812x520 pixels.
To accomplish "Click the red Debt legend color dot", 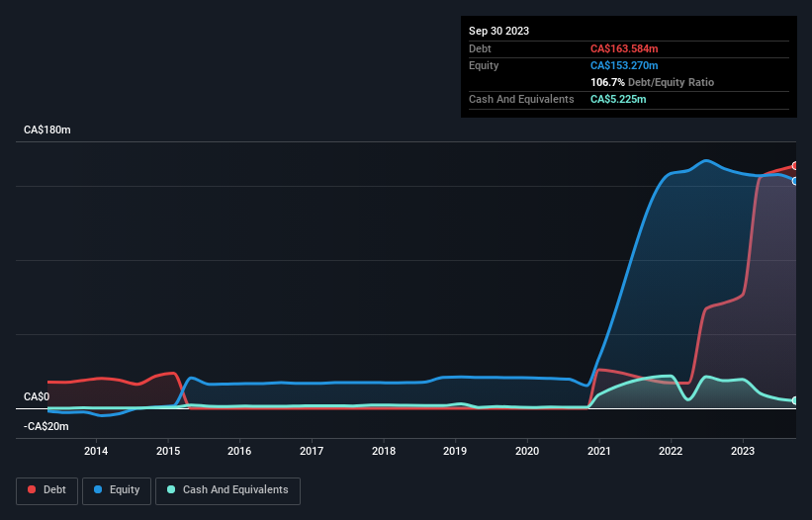I will [x=32, y=489].
